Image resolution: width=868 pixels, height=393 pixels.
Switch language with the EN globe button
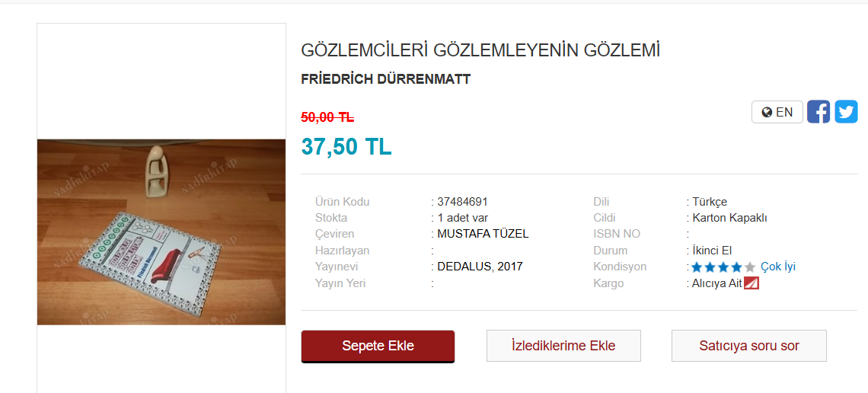coord(777,113)
